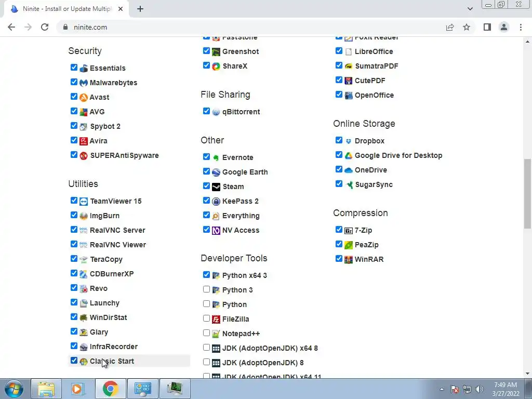532x399 pixels.
Task: Uncheck the Essentials checkbox
Action: (x=74, y=67)
